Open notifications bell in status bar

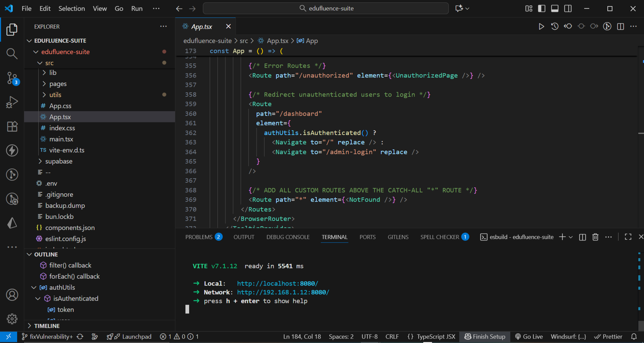tap(634, 337)
